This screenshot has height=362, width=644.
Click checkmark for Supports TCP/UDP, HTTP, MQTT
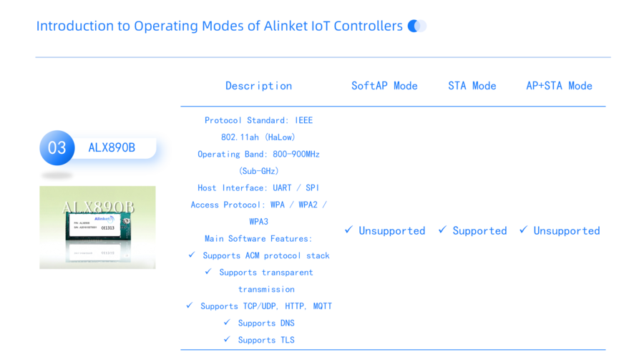pyautogui.click(x=190, y=305)
